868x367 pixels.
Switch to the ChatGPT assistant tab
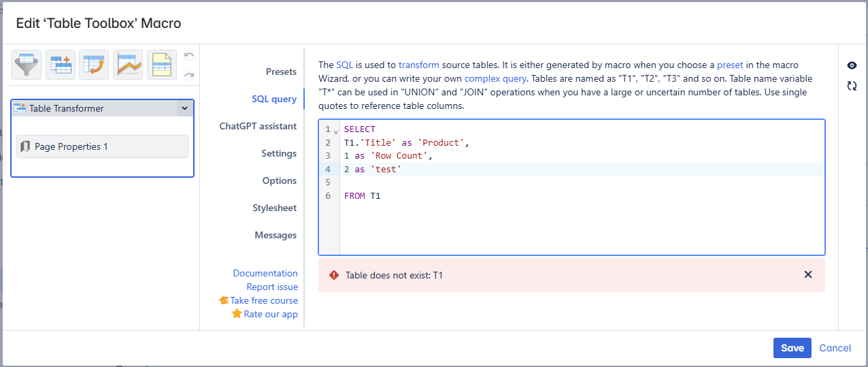tap(258, 126)
